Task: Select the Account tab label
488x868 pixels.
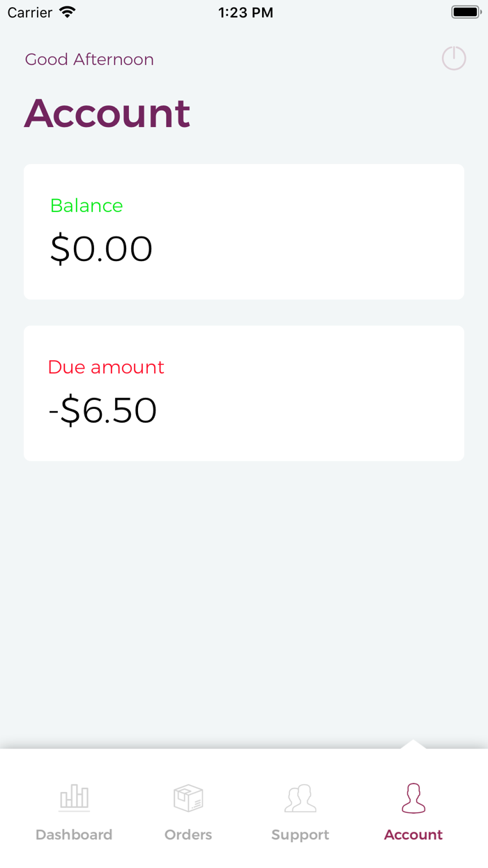Action: coord(413,835)
